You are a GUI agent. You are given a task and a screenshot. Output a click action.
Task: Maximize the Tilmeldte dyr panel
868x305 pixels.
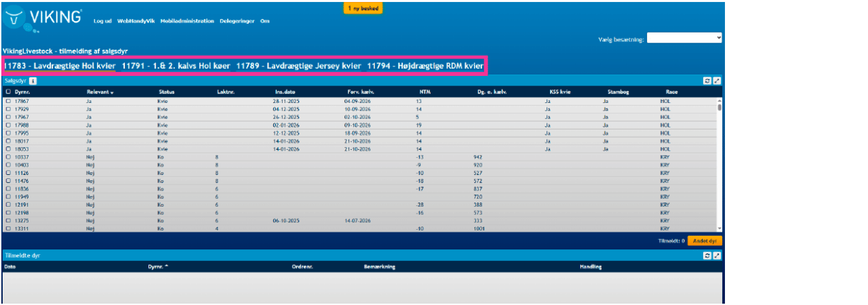[717, 256]
